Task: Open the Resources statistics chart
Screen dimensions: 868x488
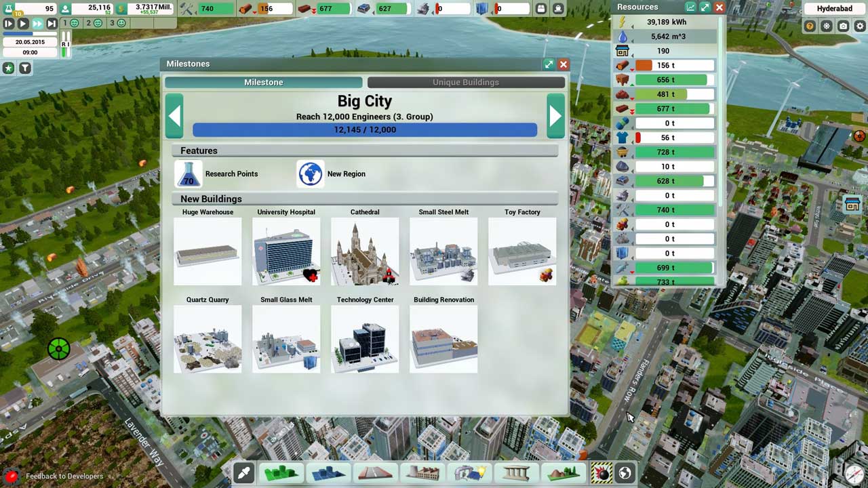Action: pyautogui.click(x=690, y=7)
